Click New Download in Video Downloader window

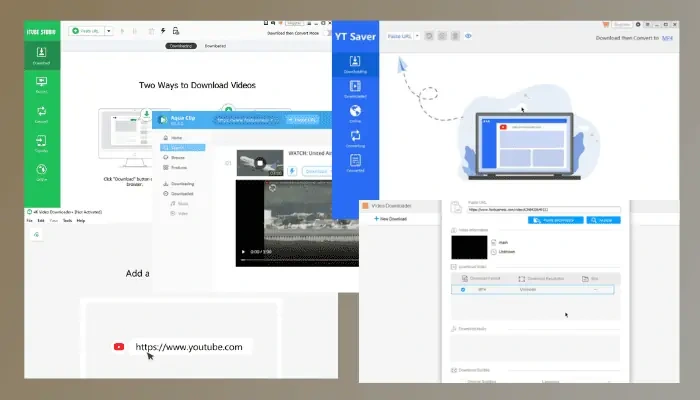[390, 219]
